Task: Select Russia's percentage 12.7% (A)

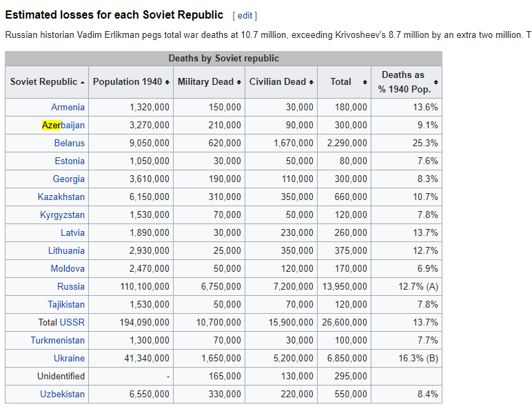Action: (x=418, y=287)
